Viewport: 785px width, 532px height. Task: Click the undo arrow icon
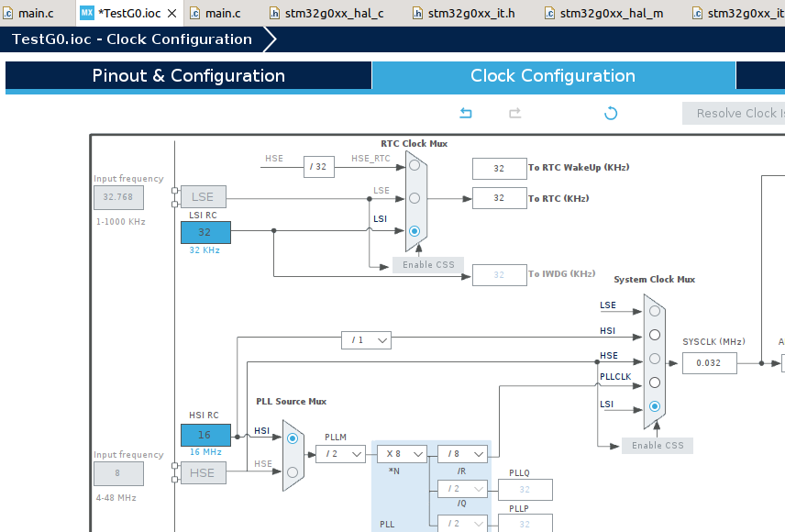(x=465, y=112)
